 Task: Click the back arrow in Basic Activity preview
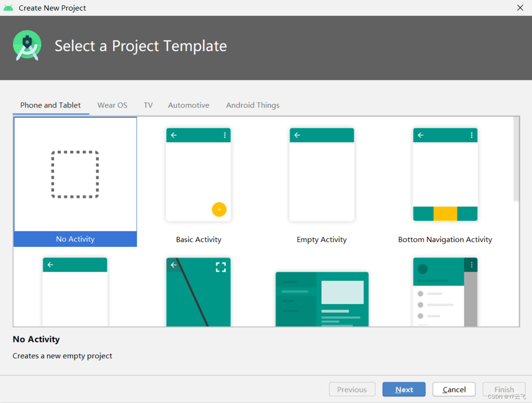[x=174, y=135]
